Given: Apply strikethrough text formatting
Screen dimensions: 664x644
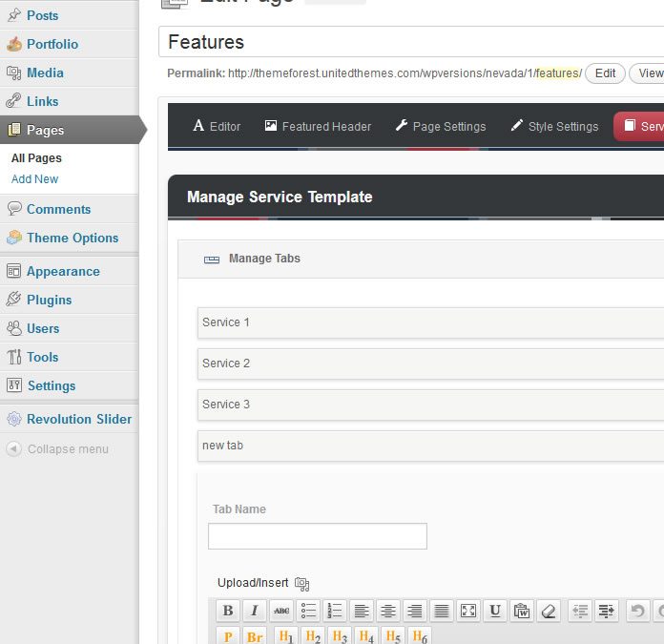Looking at the screenshot, I should click(x=281, y=612).
